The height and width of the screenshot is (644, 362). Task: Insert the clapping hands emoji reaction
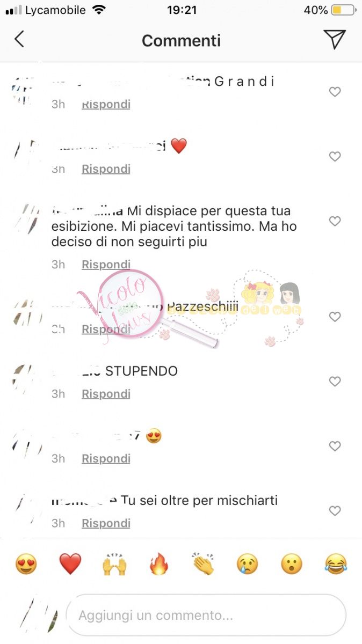203,564
